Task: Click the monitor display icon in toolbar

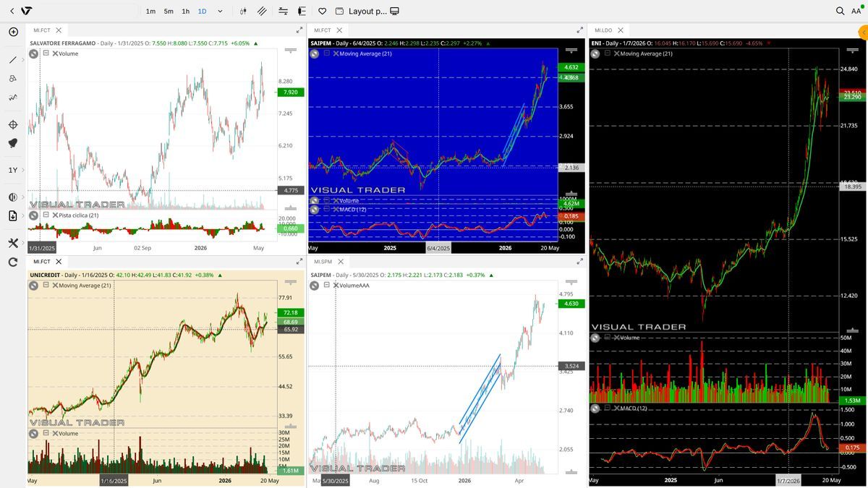Action: pyautogui.click(x=394, y=11)
